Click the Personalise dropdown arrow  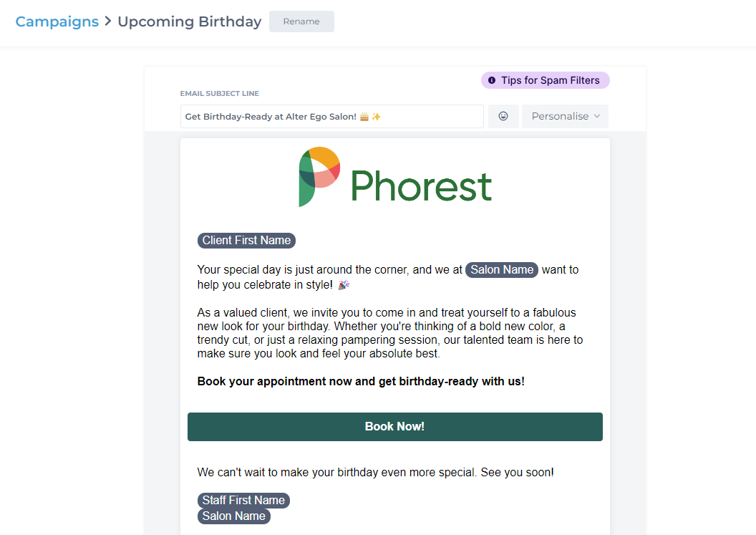[597, 116]
